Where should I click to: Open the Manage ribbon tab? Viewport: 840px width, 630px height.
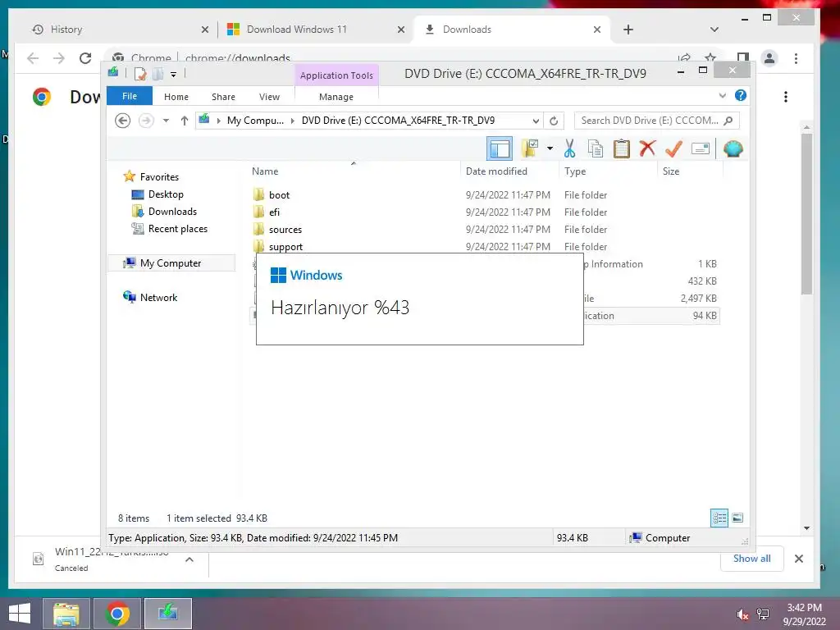336,97
